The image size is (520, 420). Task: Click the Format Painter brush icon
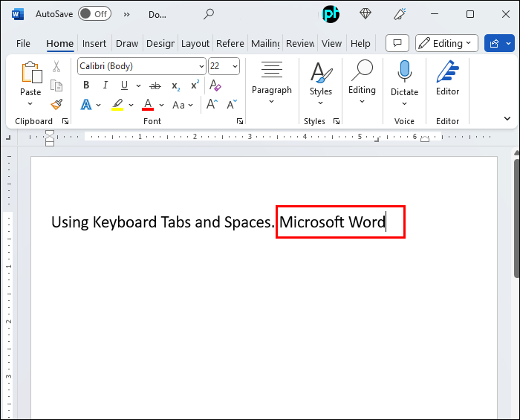point(56,104)
